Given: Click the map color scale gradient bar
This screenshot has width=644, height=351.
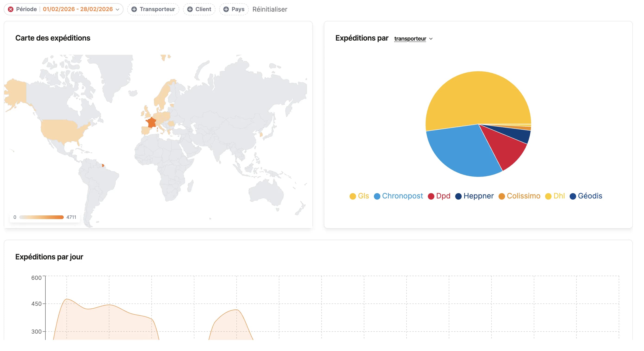Looking at the screenshot, I should [x=41, y=217].
